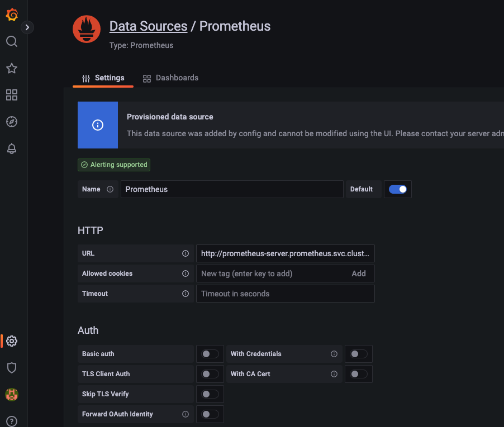Enable the TLS Client Auth toggle

pyautogui.click(x=210, y=374)
